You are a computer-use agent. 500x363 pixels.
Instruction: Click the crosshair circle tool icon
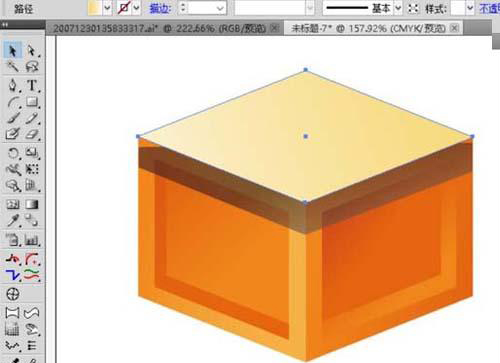[13, 294]
